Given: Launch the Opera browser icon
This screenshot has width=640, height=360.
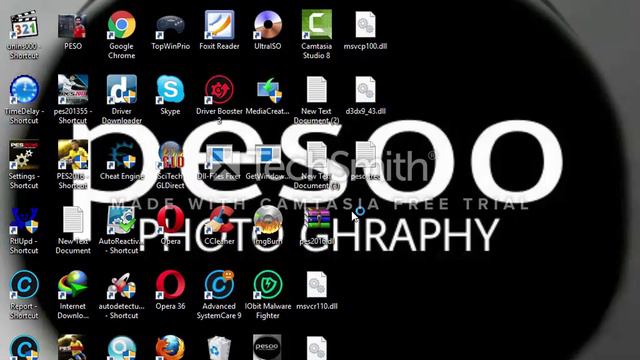Looking at the screenshot, I should (x=170, y=220).
